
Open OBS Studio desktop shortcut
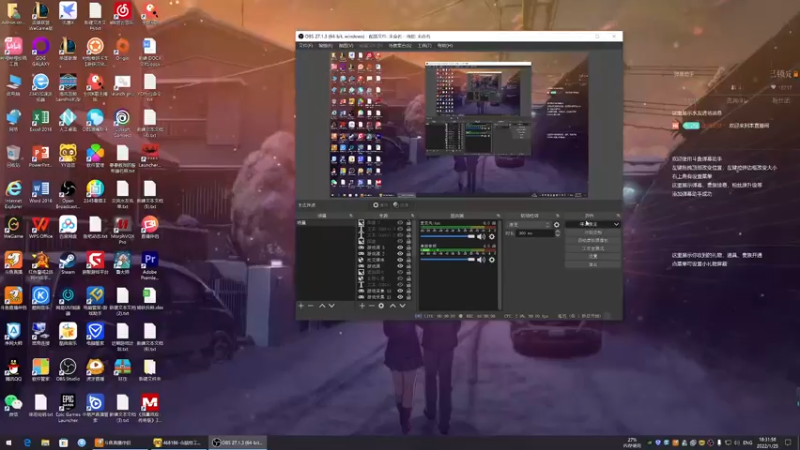pyautogui.click(x=67, y=370)
